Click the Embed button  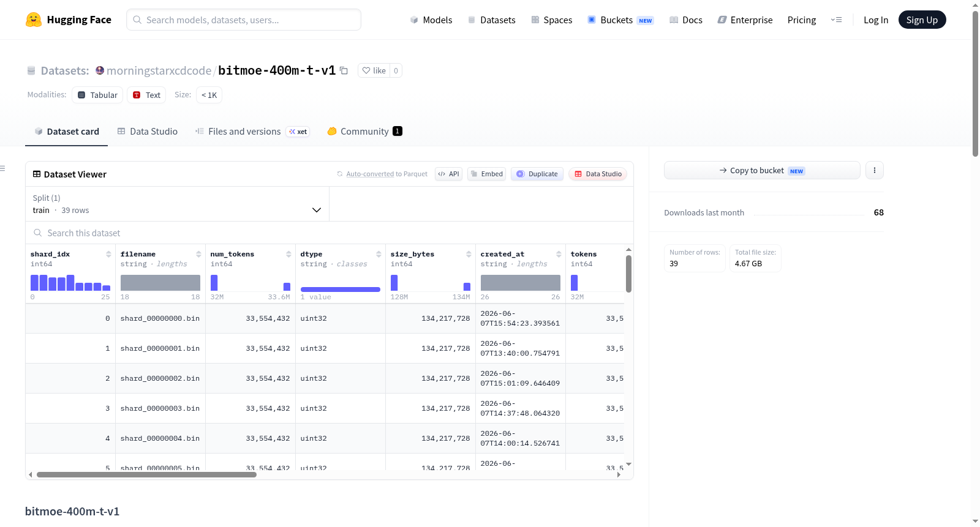(487, 174)
